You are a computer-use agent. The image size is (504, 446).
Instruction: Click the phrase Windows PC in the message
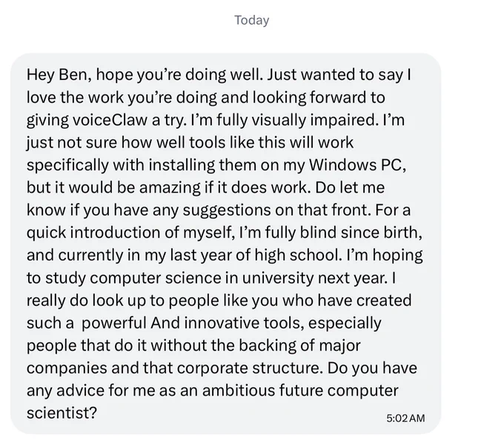point(356,165)
